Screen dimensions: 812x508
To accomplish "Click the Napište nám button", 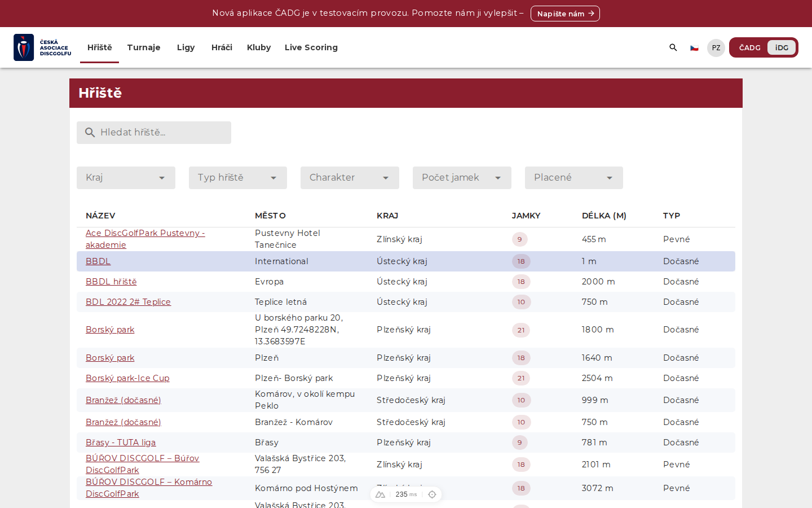I will tap(565, 14).
